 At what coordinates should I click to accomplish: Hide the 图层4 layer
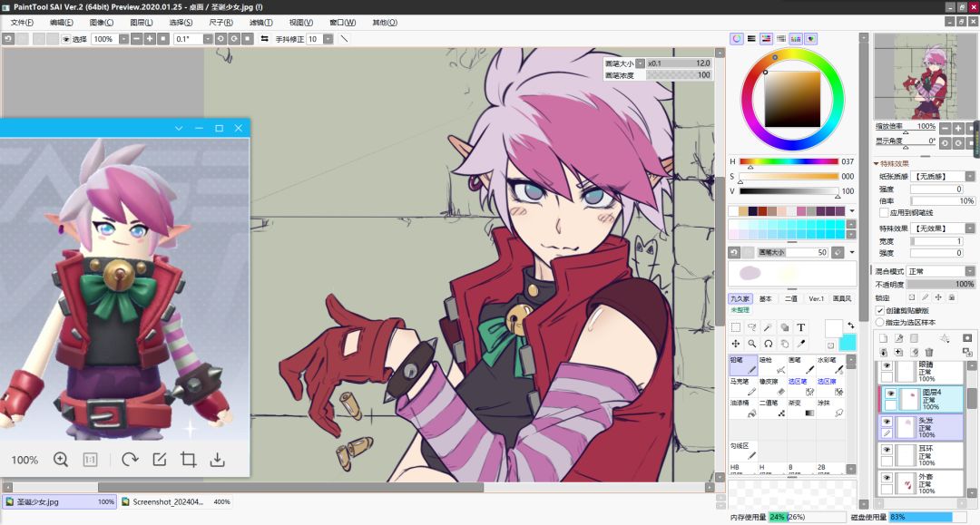tap(891, 394)
